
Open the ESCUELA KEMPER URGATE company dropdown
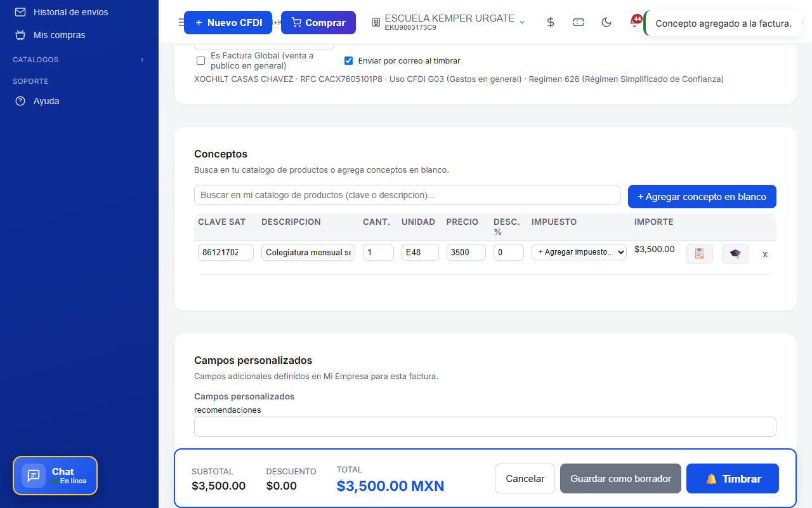pos(449,22)
